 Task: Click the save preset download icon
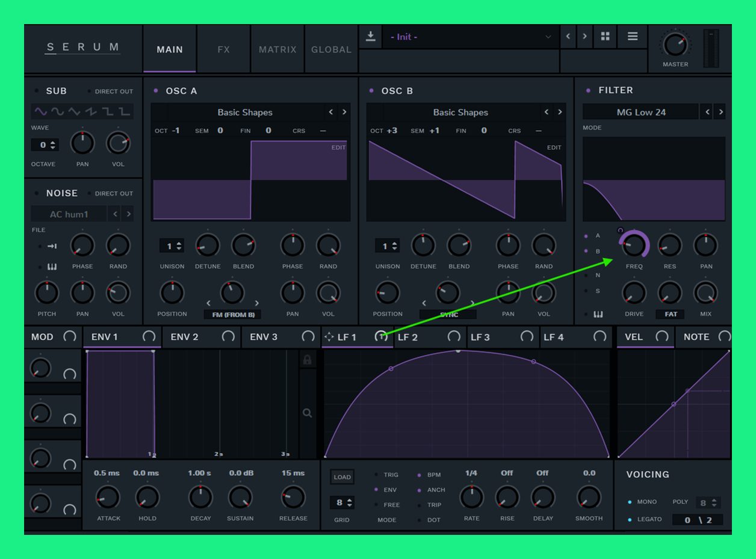point(371,37)
